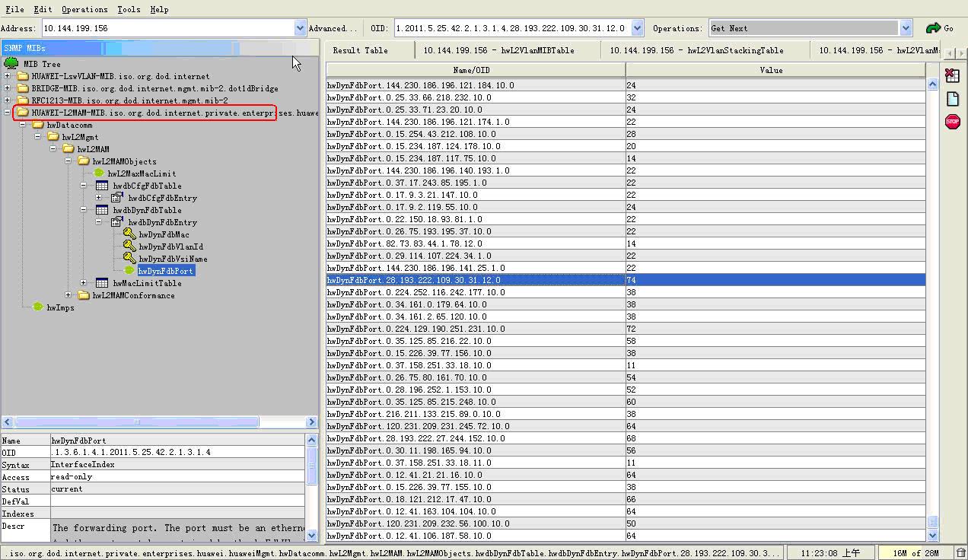Expand the RFC1213-MIB tree node
This screenshot has height=560, width=968.
(x=8, y=100)
